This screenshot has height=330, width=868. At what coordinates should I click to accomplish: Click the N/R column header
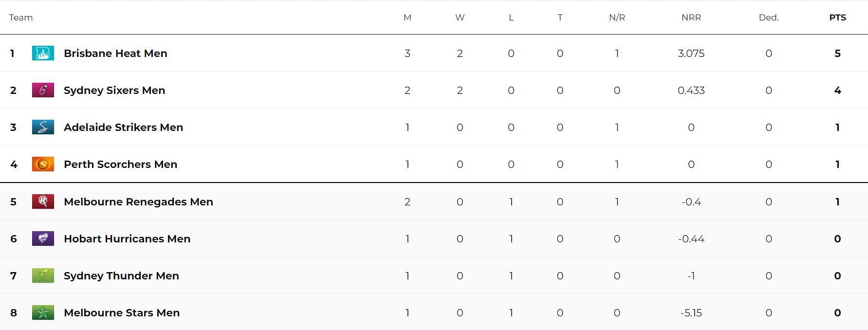[617, 18]
